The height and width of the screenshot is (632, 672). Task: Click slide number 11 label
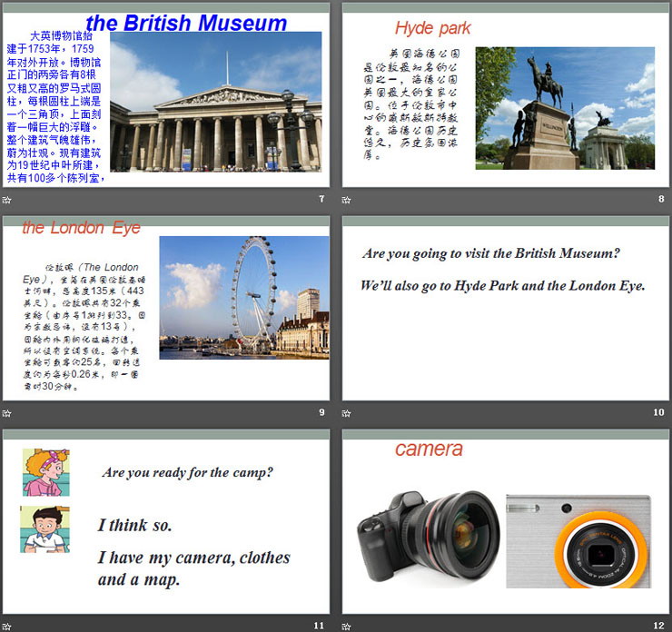coord(319,626)
